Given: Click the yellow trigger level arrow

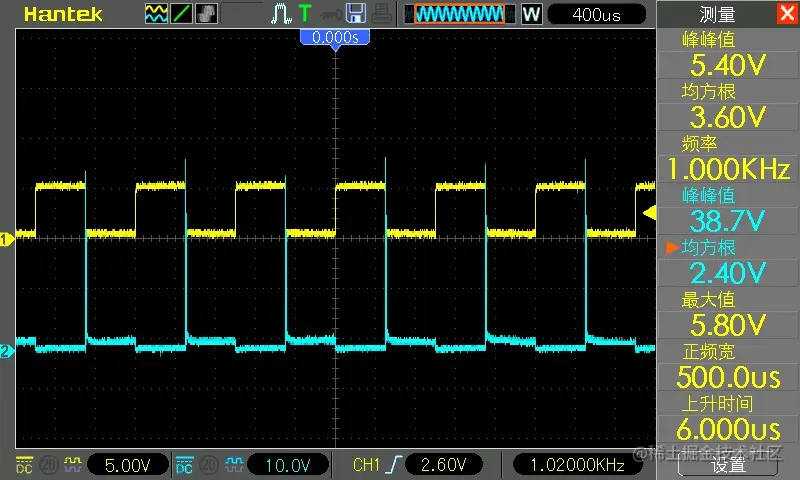Looking at the screenshot, I should (x=649, y=212).
